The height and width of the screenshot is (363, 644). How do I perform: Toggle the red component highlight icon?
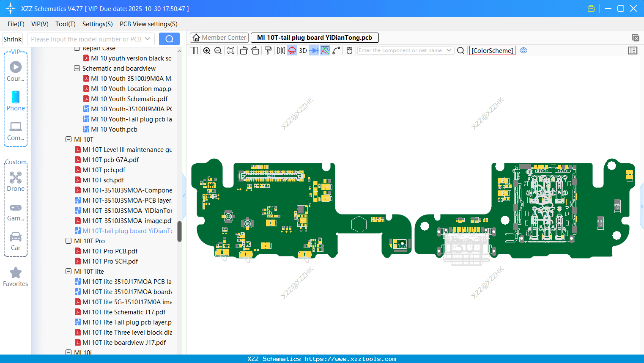coord(292,50)
